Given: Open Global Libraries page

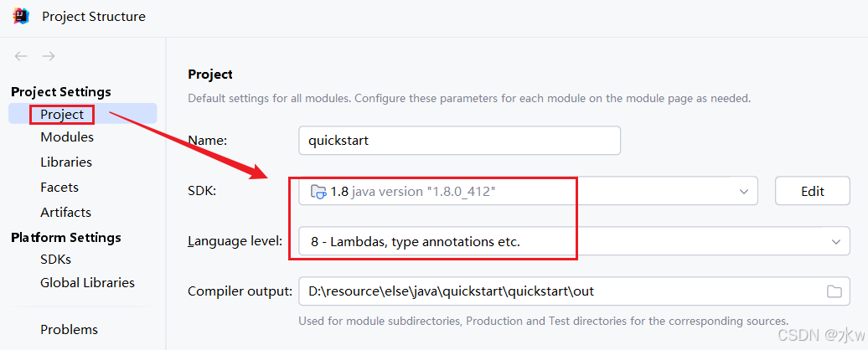Looking at the screenshot, I should (87, 282).
